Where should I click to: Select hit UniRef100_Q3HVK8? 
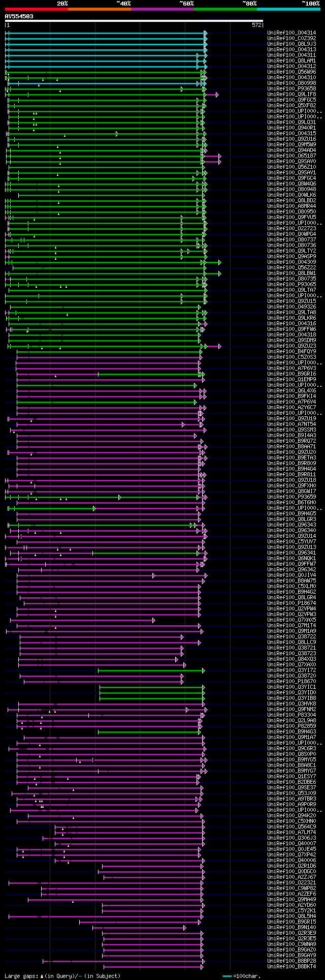point(291,703)
